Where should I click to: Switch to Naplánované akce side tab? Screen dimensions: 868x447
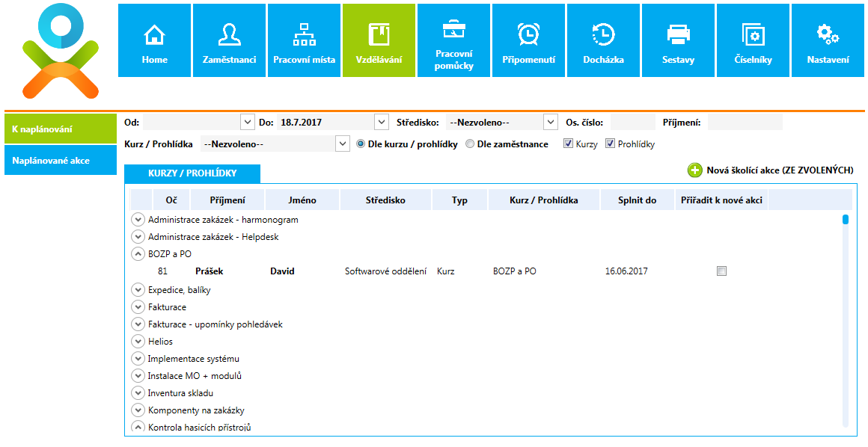tap(60, 160)
